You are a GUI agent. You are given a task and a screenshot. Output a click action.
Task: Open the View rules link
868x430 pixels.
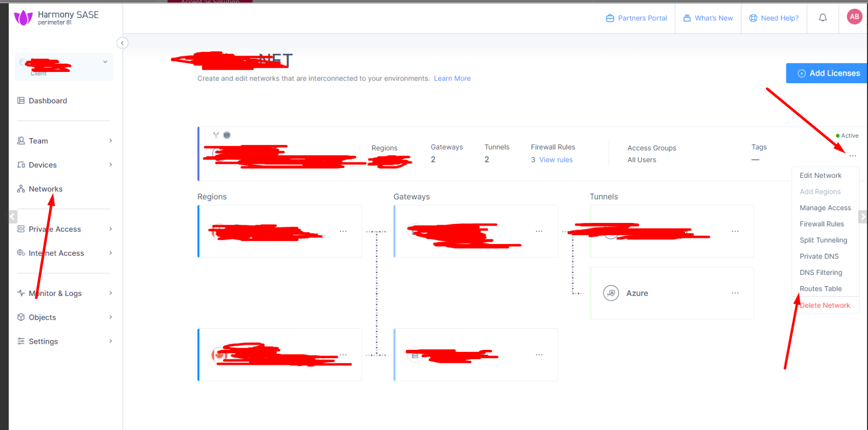[556, 160]
